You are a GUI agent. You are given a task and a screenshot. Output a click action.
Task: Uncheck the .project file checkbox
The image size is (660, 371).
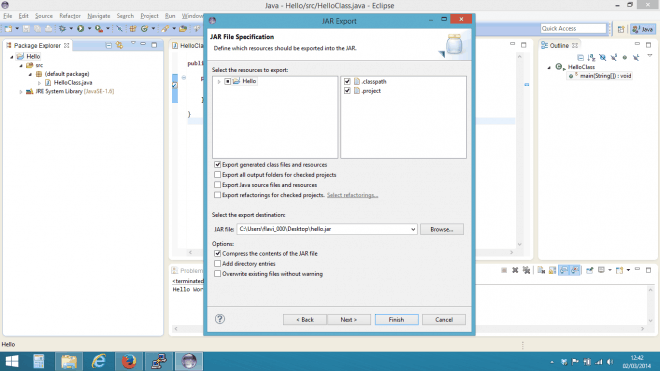347,91
